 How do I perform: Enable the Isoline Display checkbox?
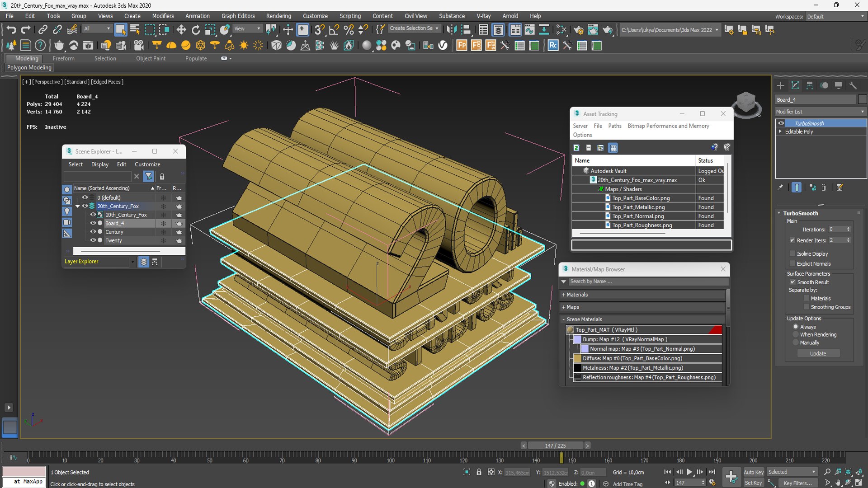(793, 253)
